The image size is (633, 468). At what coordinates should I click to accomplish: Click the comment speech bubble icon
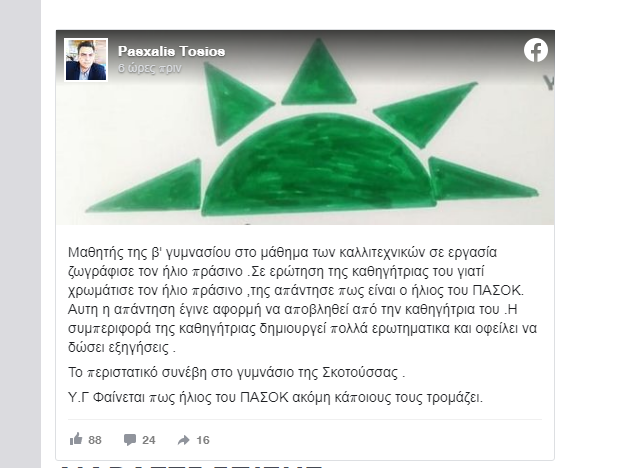pyautogui.click(x=130, y=440)
